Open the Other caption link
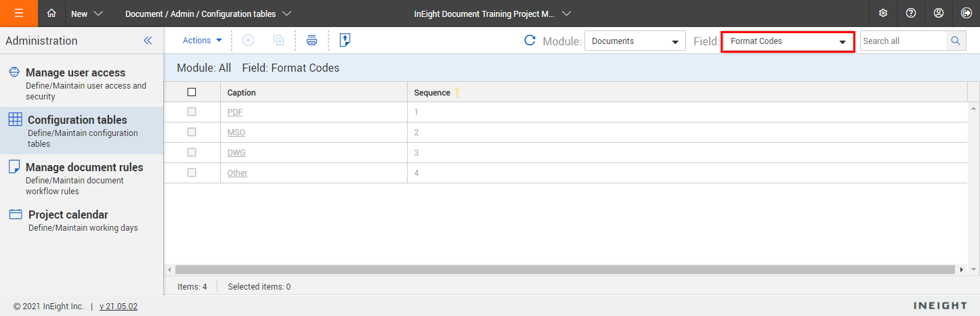Viewport: 980px width, 316px height. coord(238,173)
